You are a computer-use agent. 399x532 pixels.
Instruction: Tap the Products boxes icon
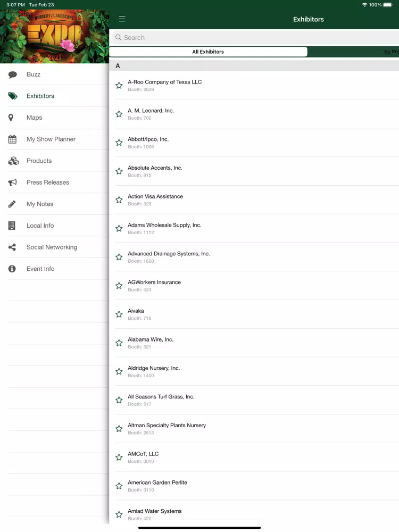click(13, 161)
